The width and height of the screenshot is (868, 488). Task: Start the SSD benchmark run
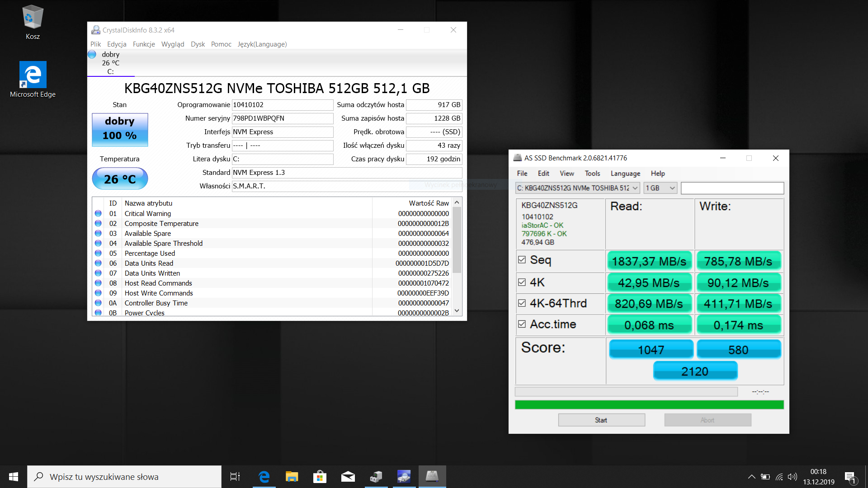coord(601,420)
